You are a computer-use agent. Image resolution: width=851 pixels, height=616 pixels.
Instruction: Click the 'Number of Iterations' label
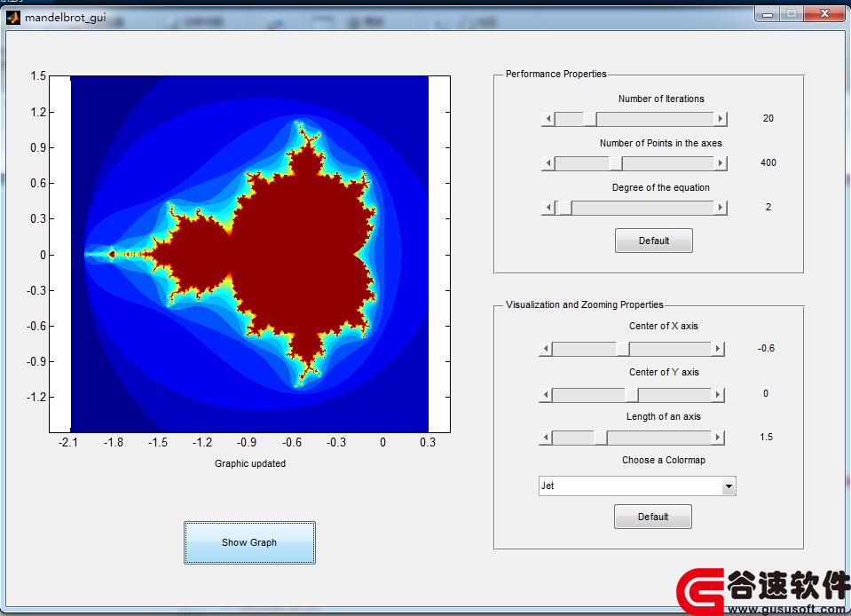(x=661, y=99)
